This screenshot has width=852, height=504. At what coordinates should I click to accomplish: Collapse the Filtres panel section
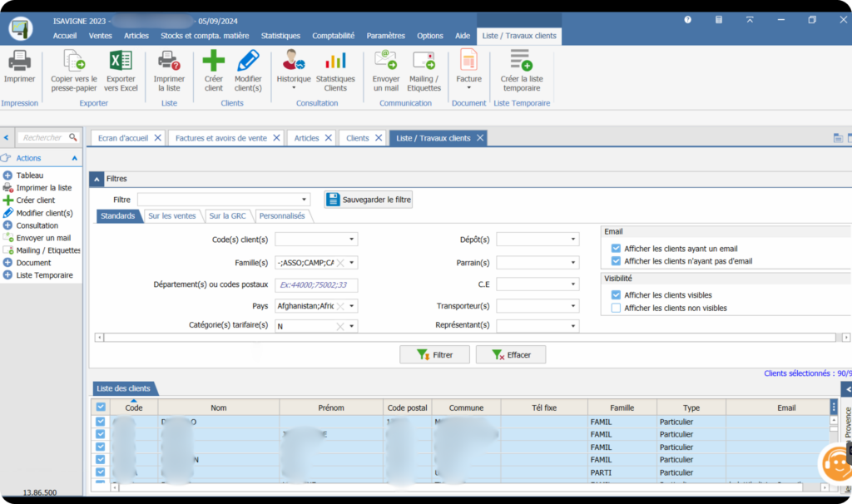(x=97, y=179)
